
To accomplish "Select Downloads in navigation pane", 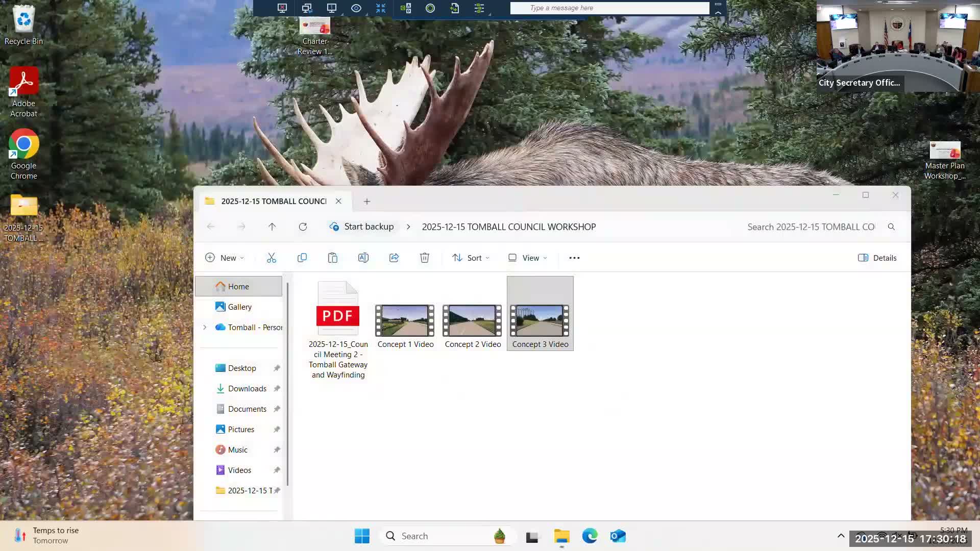I will point(247,388).
